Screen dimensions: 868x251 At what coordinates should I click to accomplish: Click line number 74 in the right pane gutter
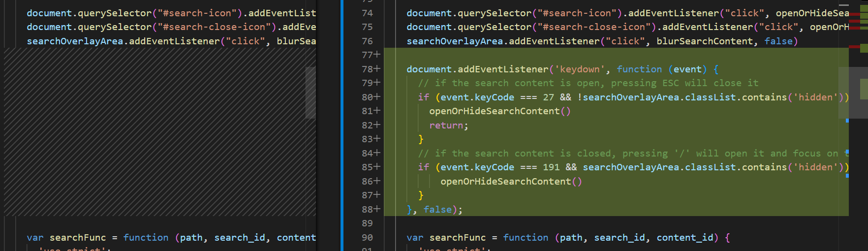(x=367, y=13)
